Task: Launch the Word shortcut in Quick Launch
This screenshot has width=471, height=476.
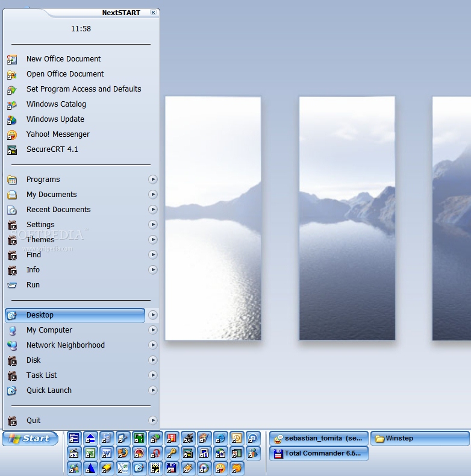Action: [x=107, y=453]
